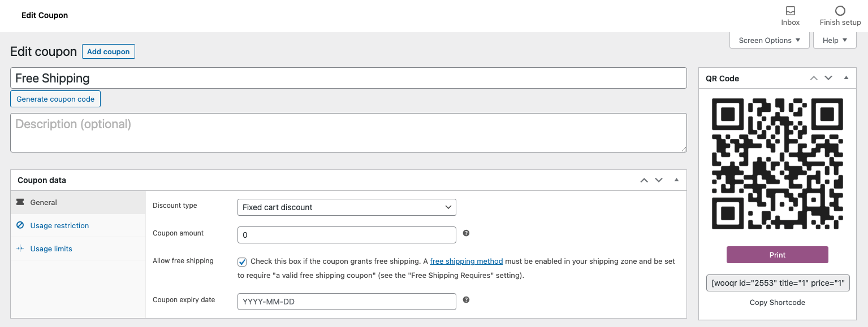
Task: Open the free shipping method link
Action: 467,261
